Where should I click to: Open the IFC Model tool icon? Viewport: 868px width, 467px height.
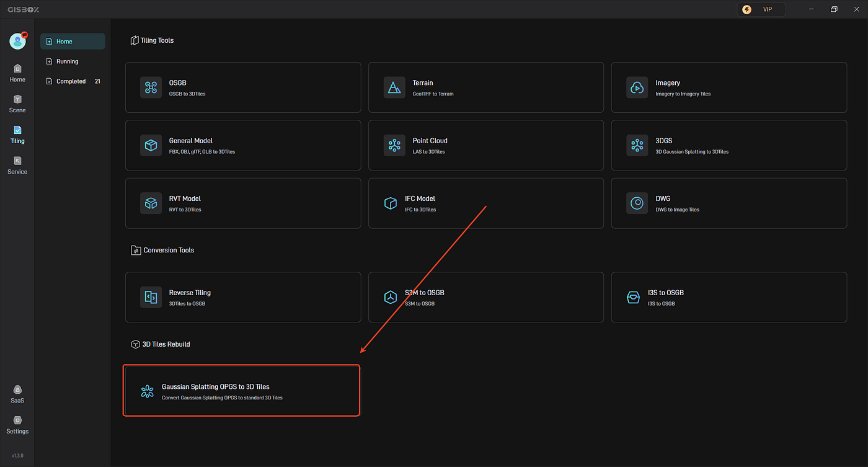coord(391,203)
